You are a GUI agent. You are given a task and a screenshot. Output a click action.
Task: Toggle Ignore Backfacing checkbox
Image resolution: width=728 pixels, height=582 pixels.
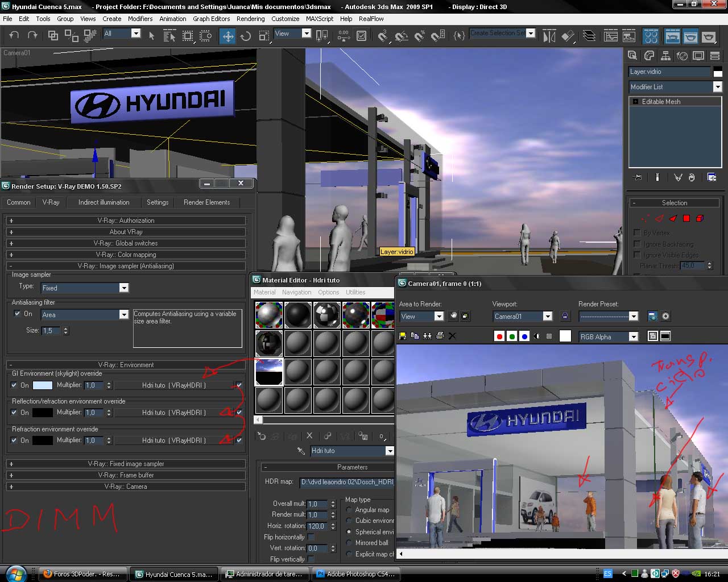[637, 244]
